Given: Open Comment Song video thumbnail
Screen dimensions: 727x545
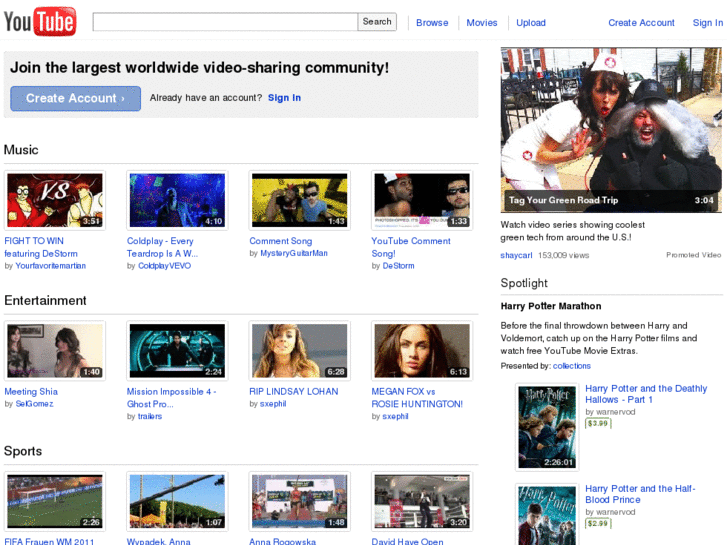Looking at the screenshot, I should [x=300, y=200].
